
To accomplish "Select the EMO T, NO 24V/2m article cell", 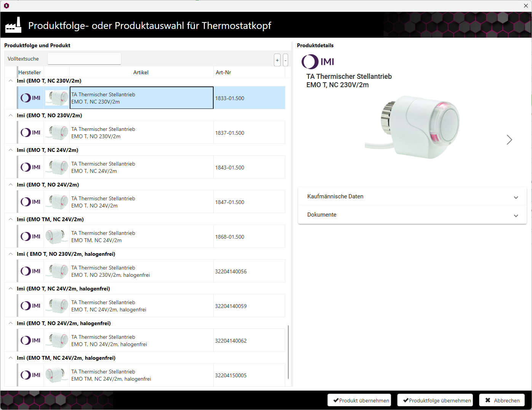I will click(x=142, y=202).
